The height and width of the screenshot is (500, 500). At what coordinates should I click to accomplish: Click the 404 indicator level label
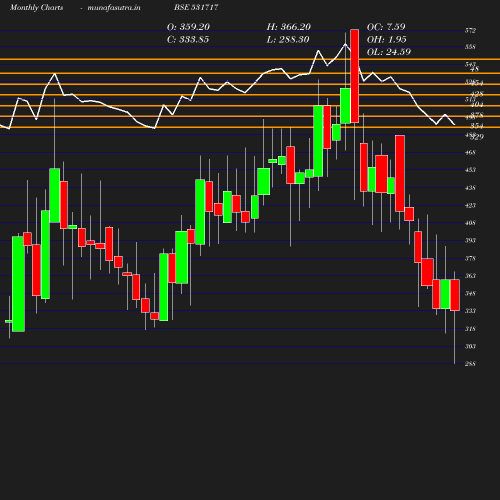(x=477, y=105)
